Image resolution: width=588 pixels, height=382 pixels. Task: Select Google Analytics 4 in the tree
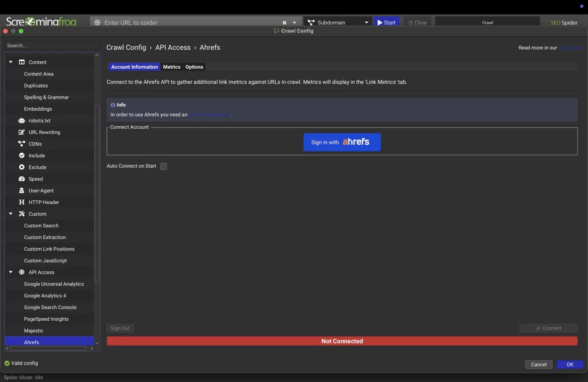point(45,295)
